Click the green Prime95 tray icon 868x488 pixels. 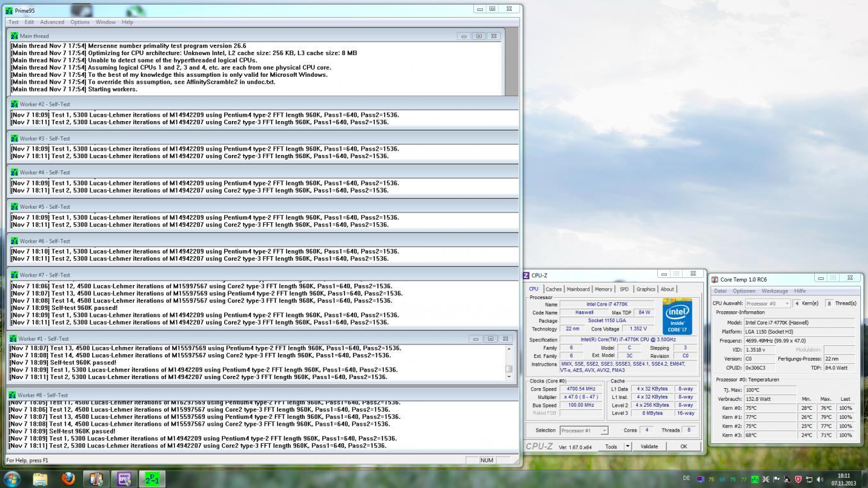pyautogui.click(x=755, y=479)
